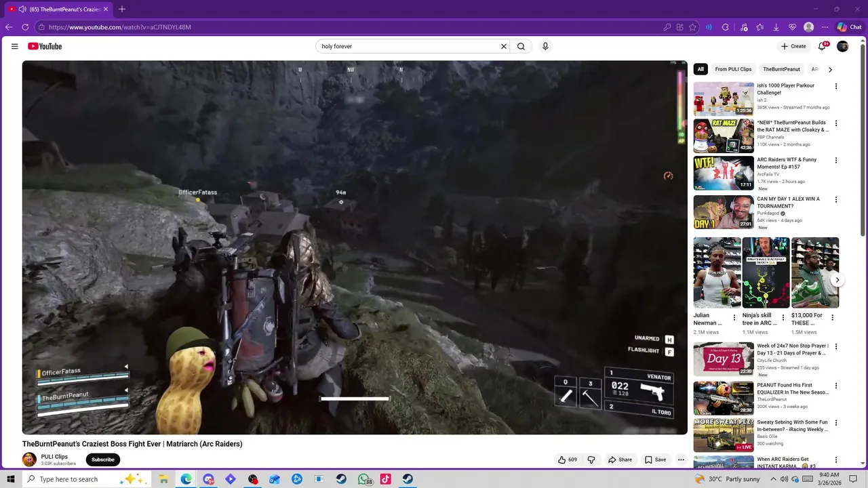Open options for DAY 1 ALEX video
Viewport: 868px width, 488px height.
pyautogui.click(x=835, y=200)
